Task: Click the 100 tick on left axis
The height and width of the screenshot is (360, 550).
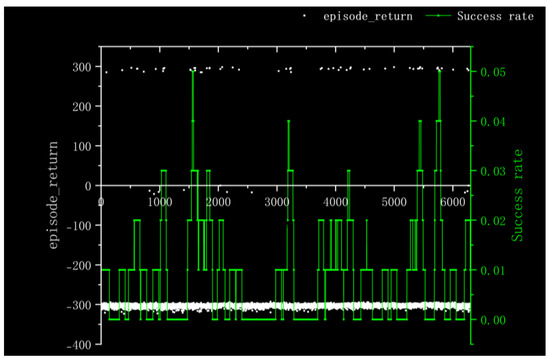Action: coord(82,146)
